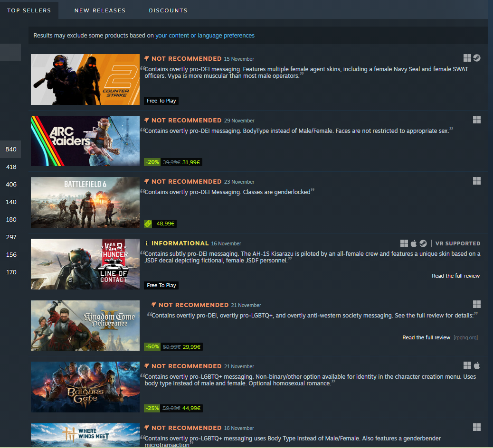Click the Kingdom Come 29,99€ discounted price
This screenshot has height=448, width=493.
click(x=191, y=347)
